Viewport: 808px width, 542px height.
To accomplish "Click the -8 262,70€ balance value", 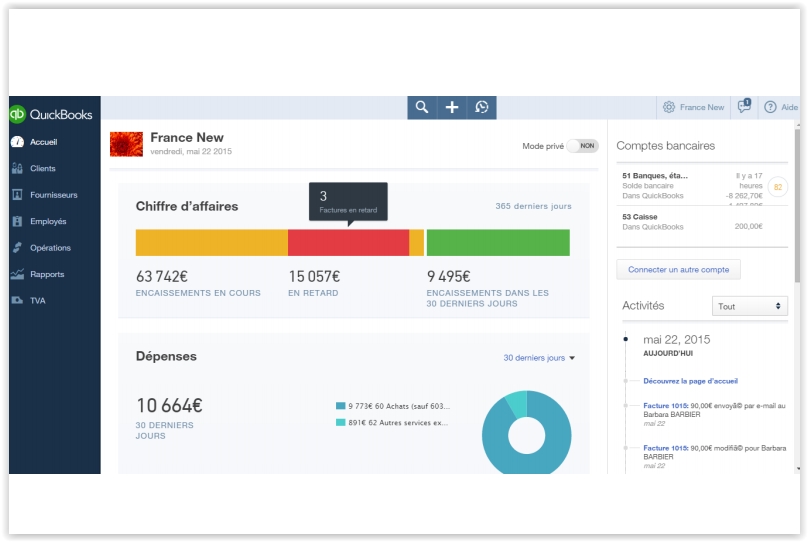I will pyautogui.click(x=744, y=196).
